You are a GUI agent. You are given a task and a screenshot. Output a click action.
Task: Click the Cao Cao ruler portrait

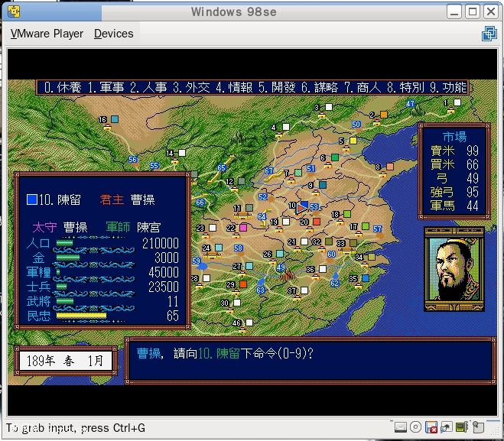(454, 269)
